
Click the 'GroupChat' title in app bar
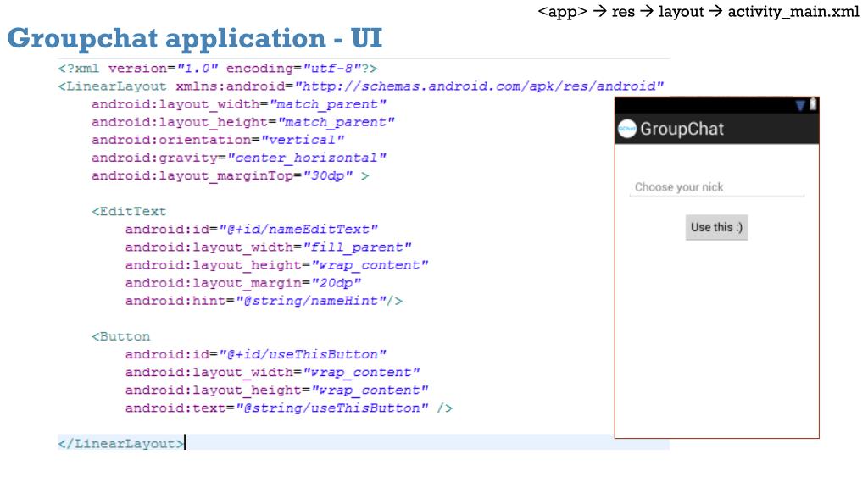tap(682, 129)
